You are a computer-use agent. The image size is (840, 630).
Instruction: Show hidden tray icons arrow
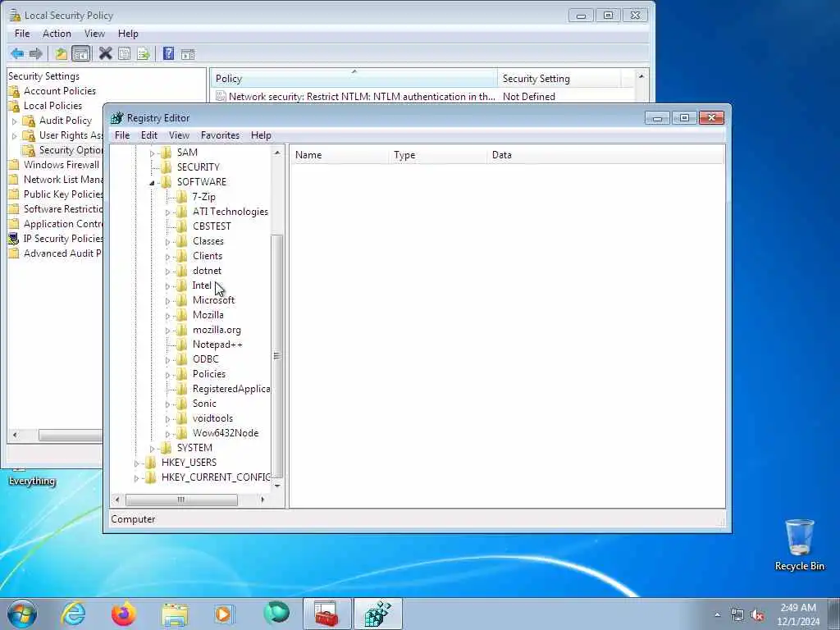[x=717, y=615]
